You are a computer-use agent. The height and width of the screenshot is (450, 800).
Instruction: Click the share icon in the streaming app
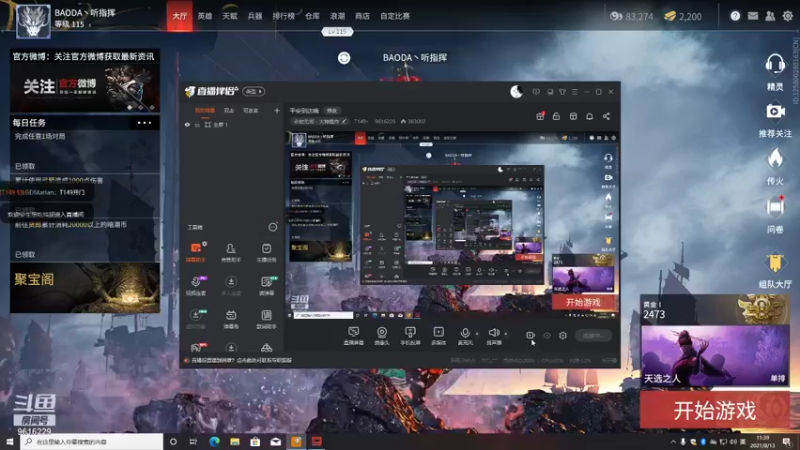point(606,116)
